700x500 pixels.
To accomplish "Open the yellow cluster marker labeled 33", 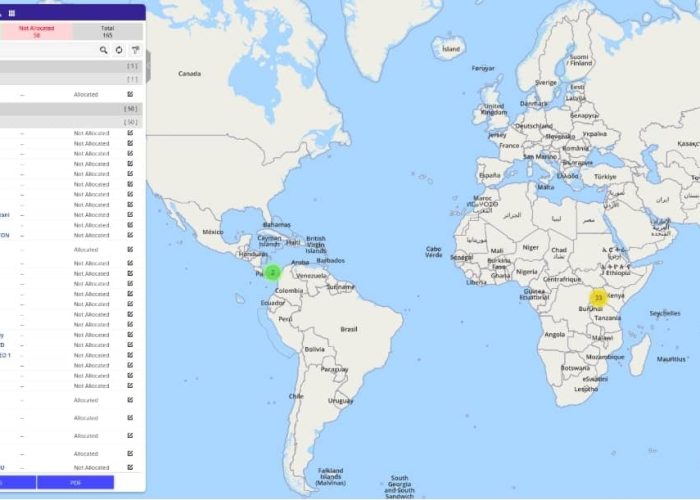I will click(598, 297).
